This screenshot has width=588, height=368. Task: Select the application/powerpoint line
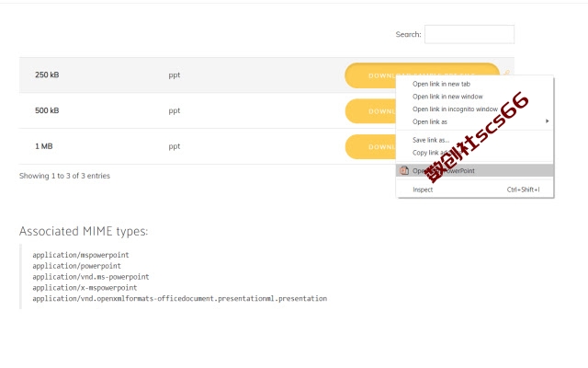coord(76,266)
